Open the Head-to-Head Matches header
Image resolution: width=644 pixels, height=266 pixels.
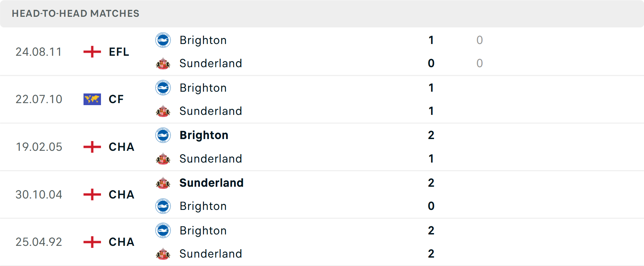(x=75, y=13)
